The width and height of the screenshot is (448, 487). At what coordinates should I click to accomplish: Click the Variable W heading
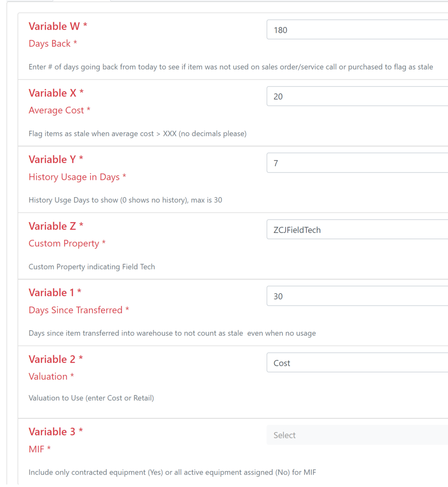[x=58, y=26]
